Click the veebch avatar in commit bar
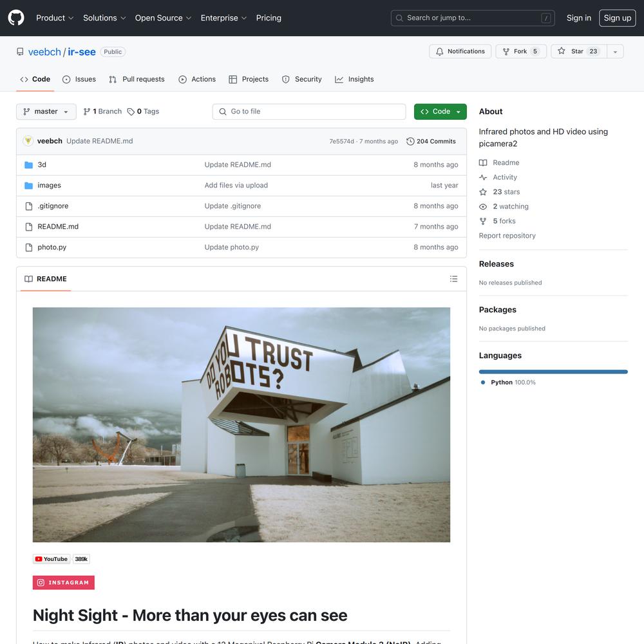This screenshot has width=644, height=644. [28, 141]
